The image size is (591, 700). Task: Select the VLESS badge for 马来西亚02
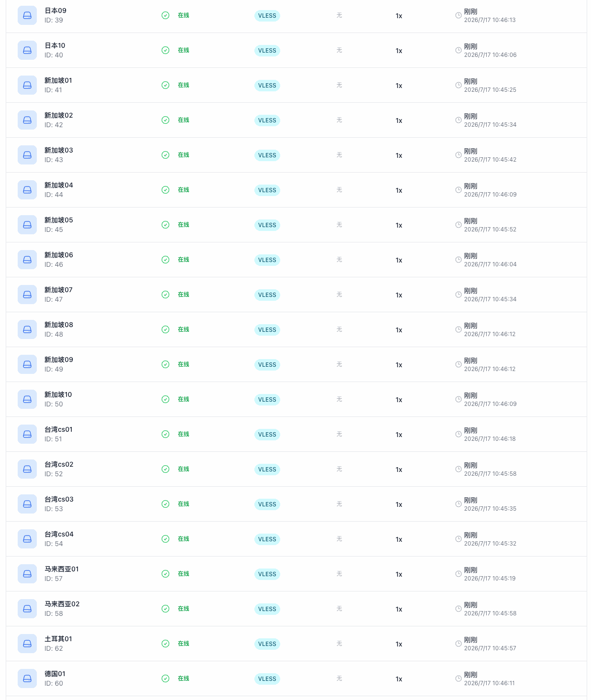(x=267, y=609)
